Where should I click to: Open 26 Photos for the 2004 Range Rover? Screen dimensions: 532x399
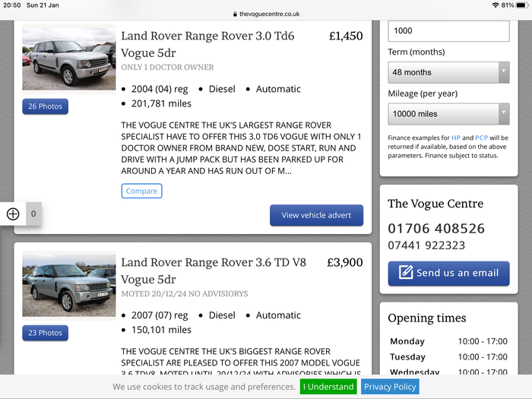coord(45,106)
